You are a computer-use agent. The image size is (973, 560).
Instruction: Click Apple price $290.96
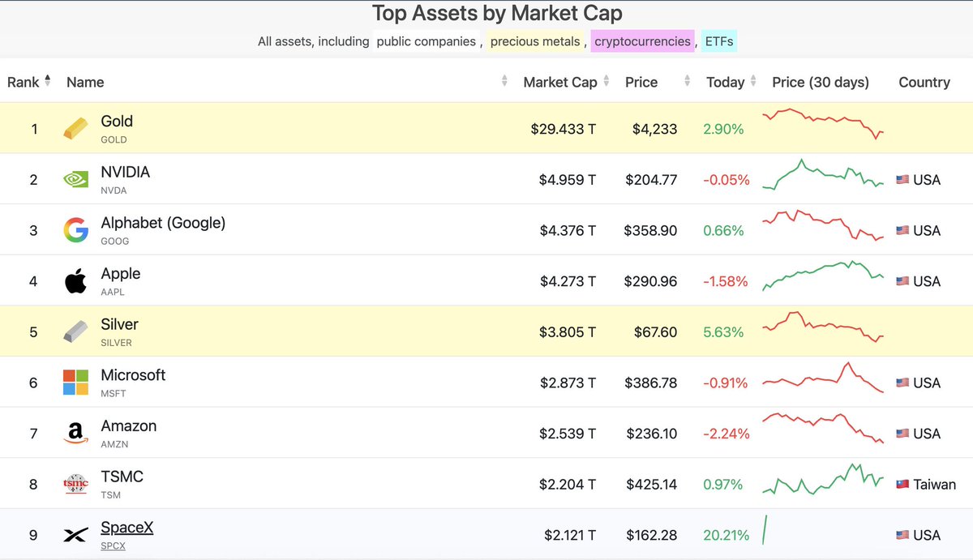point(650,281)
